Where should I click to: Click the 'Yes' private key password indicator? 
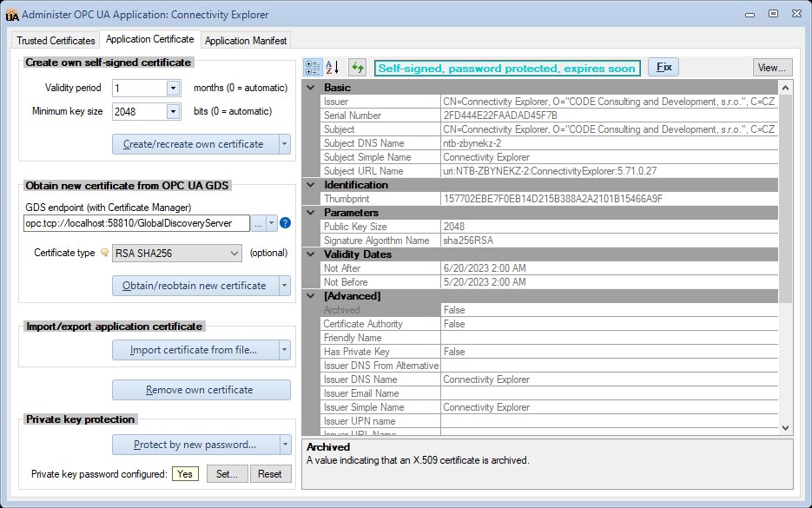(x=185, y=474)
